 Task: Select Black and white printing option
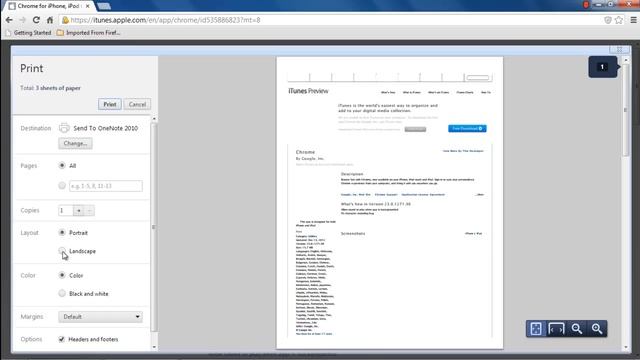click(x=62, y=293)
